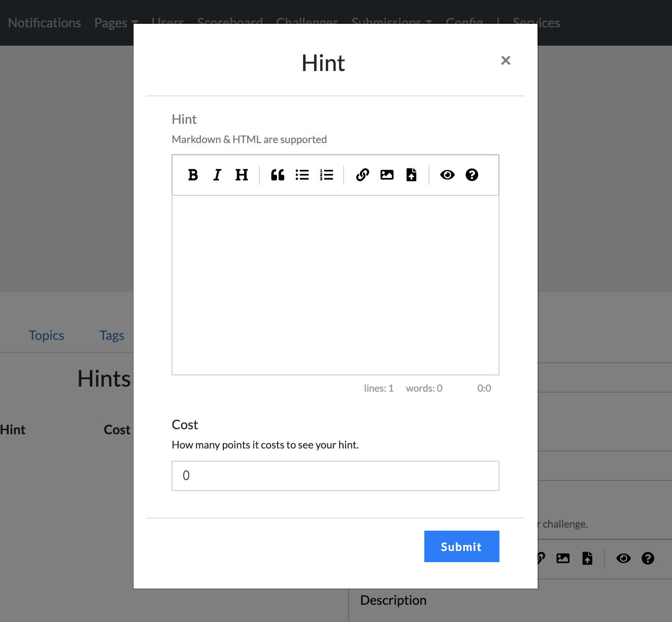Open markdown guide help icon
Viewport: 672px width, 622px height.
tap(472, 175)
